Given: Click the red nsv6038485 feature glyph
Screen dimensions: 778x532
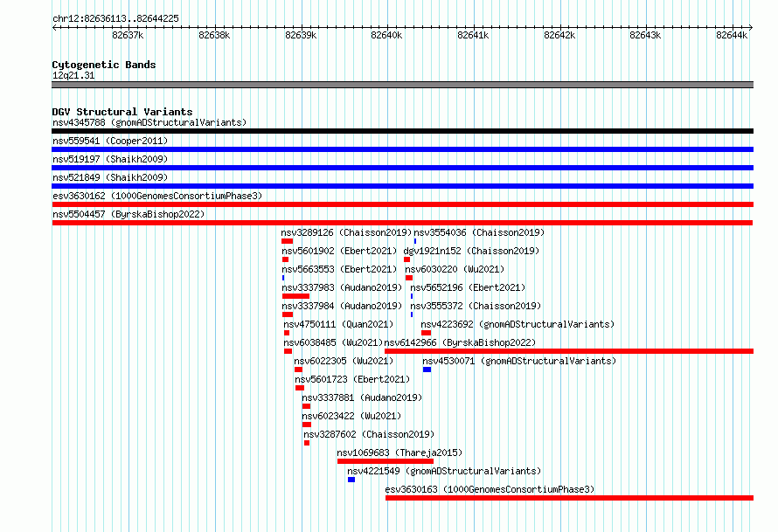Looking at the screenshot, I should click(288, 351).
